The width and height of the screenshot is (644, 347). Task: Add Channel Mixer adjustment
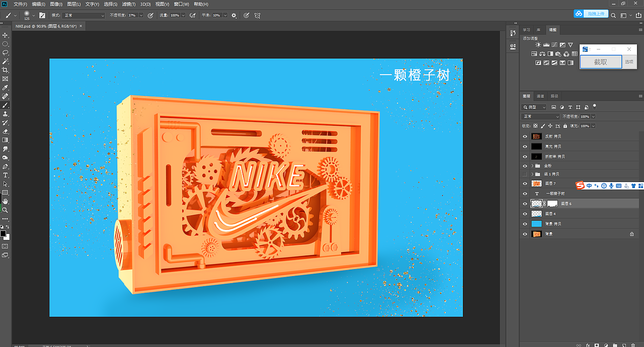point(567,54)
